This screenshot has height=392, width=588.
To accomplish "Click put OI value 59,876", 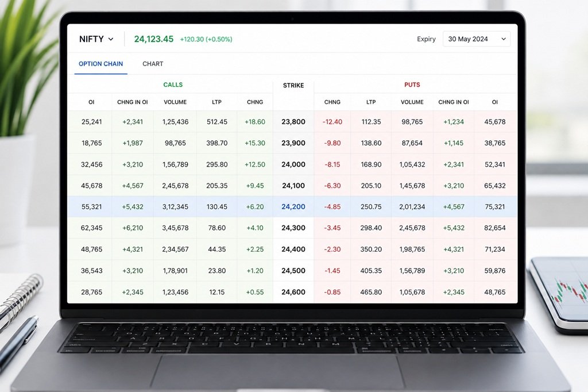I will [494, 271].
